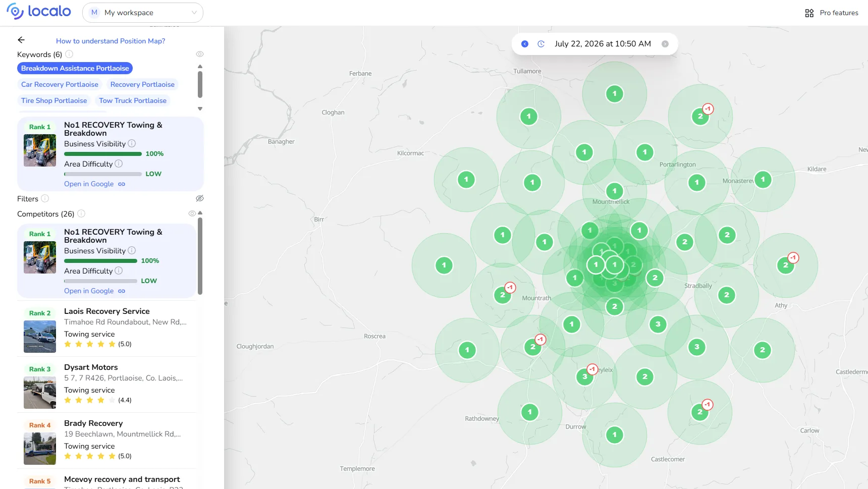The image size is (868, 489).
Task: Click rank 3 marker near Abbeyleix
Action: [x=585, y=376]
